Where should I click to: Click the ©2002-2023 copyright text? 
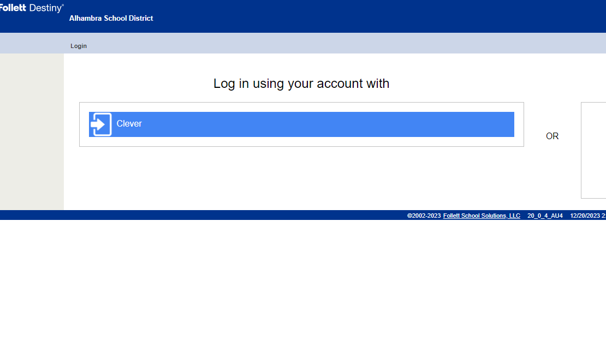(x=424, y=216)
